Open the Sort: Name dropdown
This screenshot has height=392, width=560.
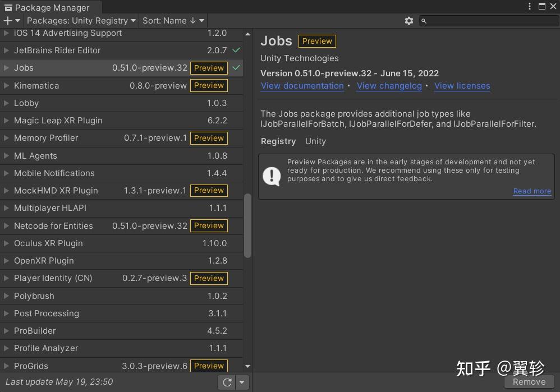coord(172,21)
